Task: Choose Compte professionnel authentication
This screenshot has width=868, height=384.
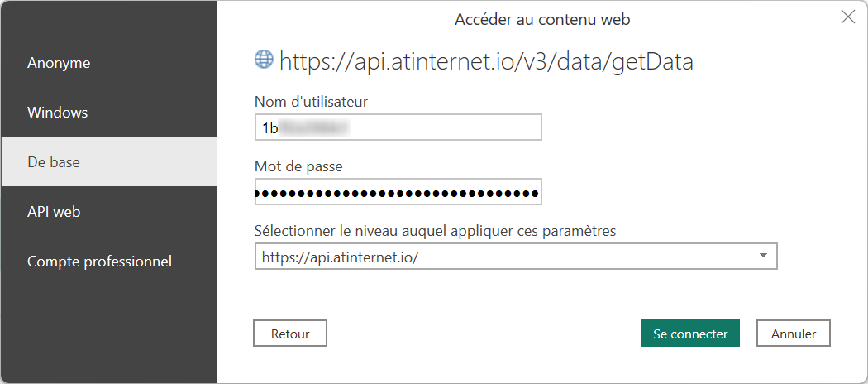Action: (99, 262)
